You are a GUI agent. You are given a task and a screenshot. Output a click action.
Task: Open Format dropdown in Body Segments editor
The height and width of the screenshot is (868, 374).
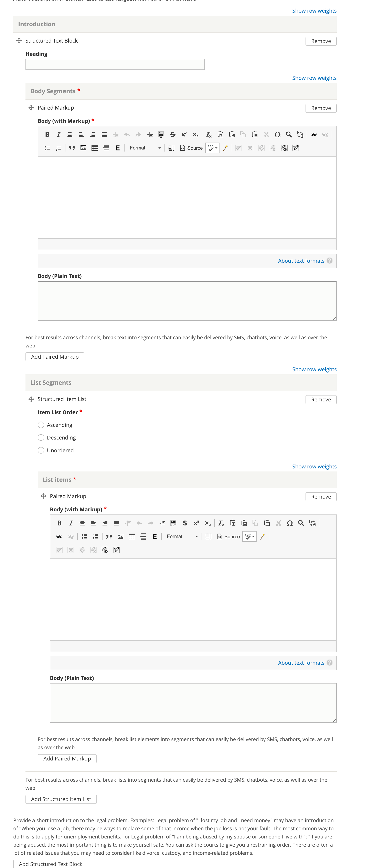(x=145, y=148)
